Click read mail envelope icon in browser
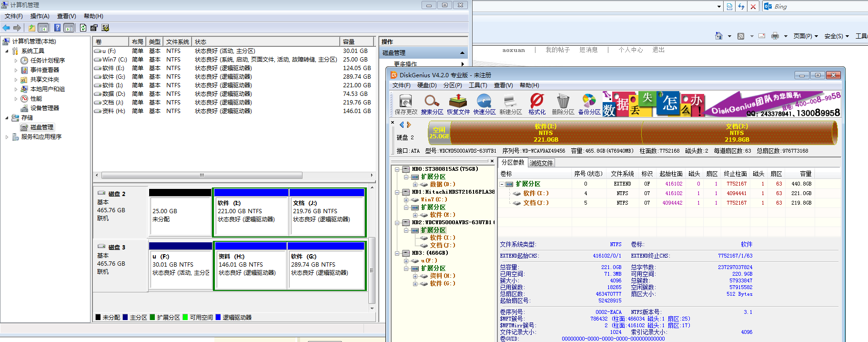Screen dimensions: 868x342 [762, 36]
